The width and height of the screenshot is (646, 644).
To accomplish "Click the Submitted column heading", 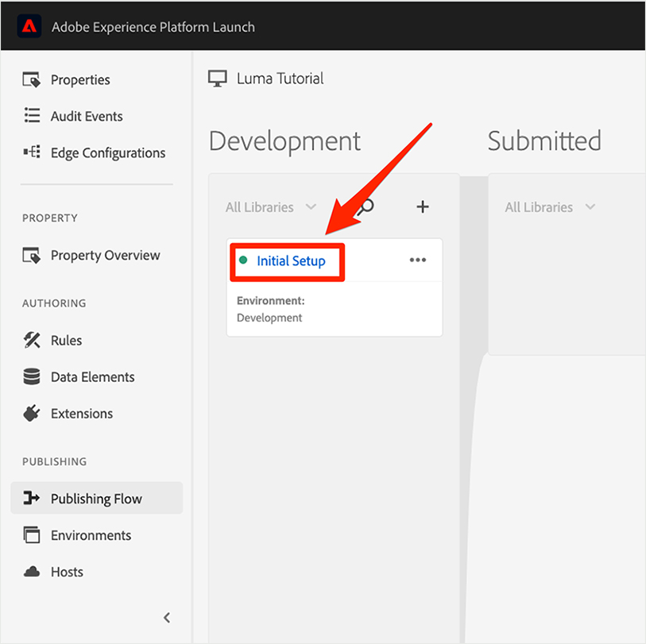I will (544, 141).
